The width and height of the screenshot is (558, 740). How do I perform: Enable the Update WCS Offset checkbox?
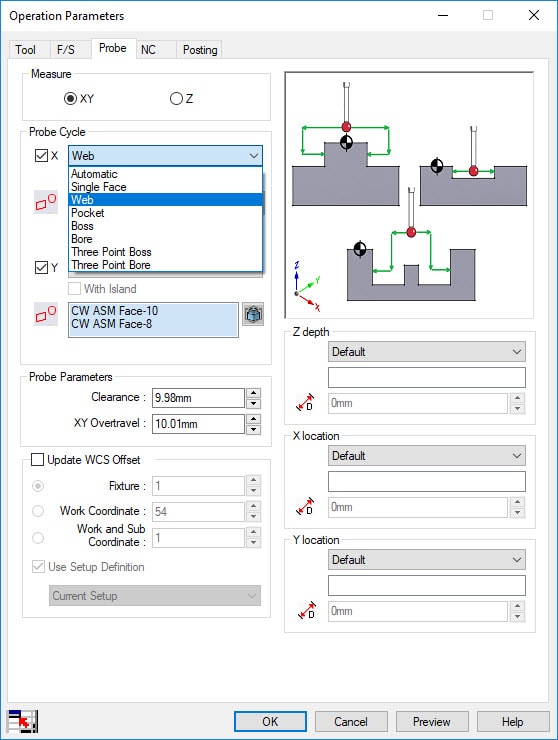[37, 460]
